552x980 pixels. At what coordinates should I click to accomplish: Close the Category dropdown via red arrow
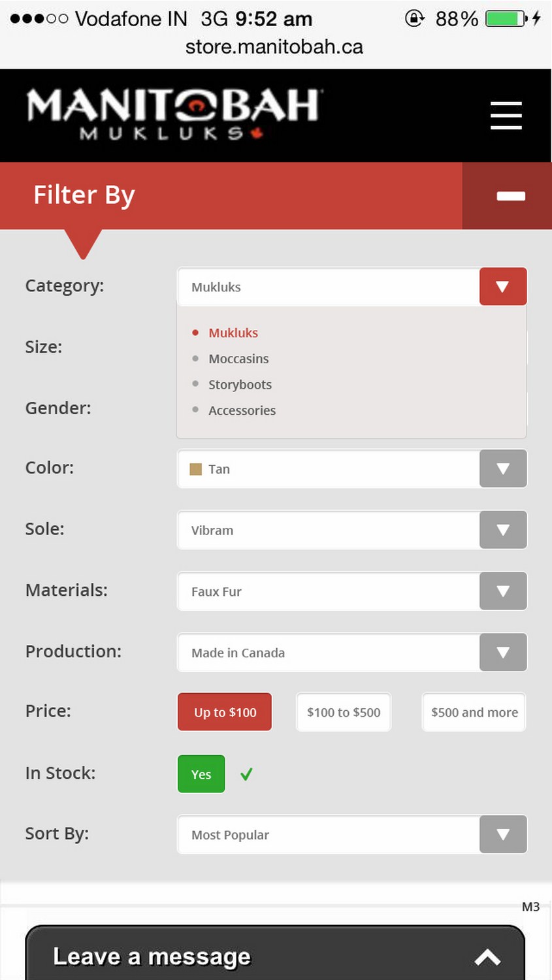click(502, 286)
